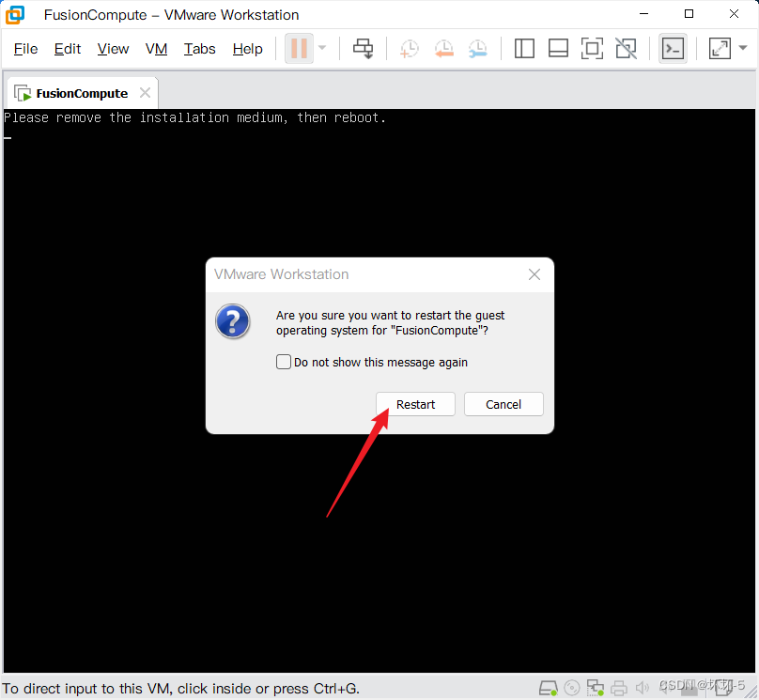Open the View menu
This screenshot has width=759, height=700.
[113, 49]
